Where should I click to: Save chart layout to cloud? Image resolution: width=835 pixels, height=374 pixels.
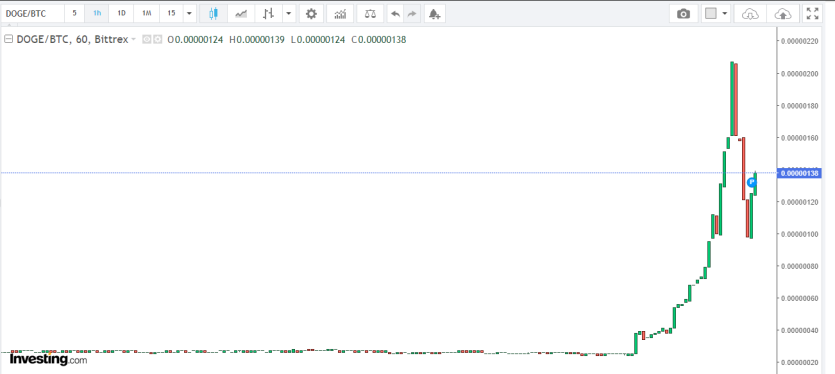point(783,14)
